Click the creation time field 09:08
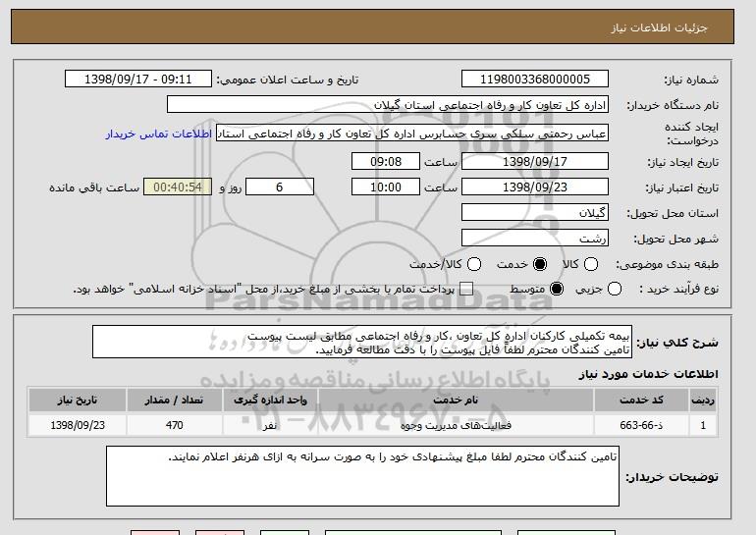Image resolution: width=756 pixels, height=535 pixels. [386, 161]
